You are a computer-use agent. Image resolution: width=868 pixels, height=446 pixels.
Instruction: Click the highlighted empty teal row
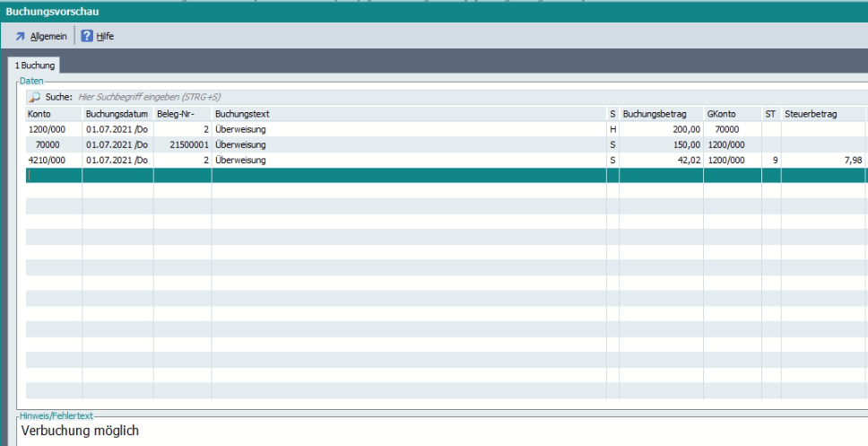[x=359, y=175]
